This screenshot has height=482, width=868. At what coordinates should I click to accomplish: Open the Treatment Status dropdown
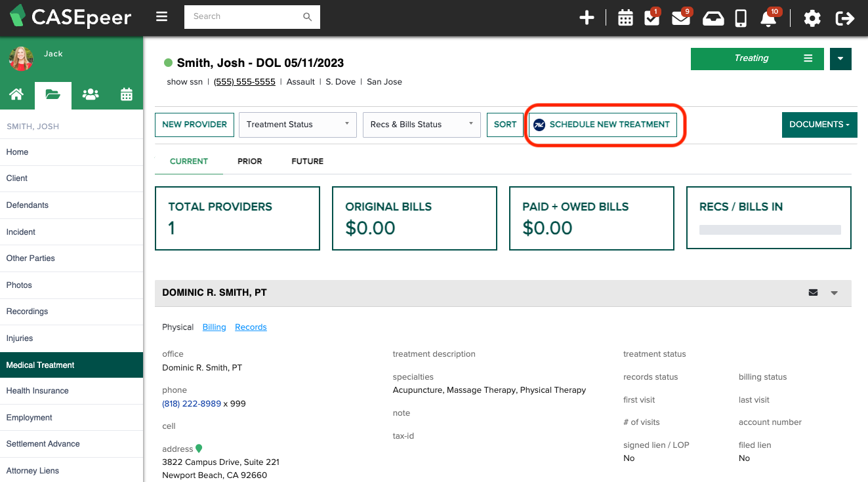[297, 124]
